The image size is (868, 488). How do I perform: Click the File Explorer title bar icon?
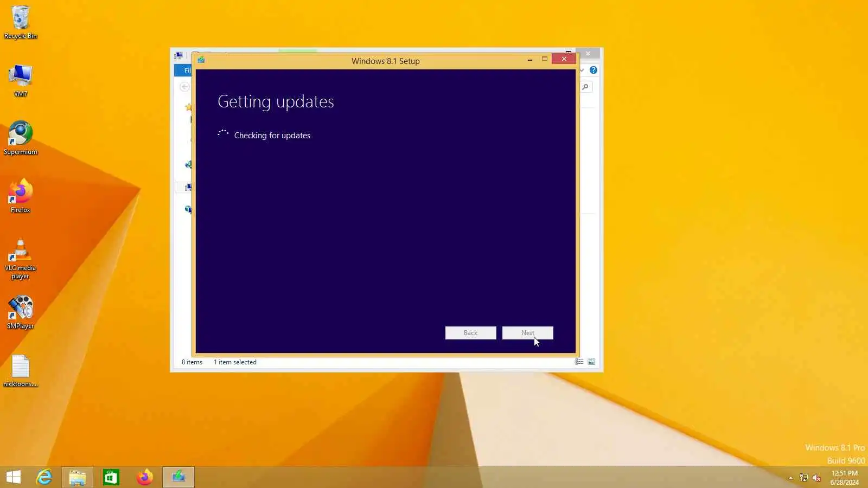(178, 55)
